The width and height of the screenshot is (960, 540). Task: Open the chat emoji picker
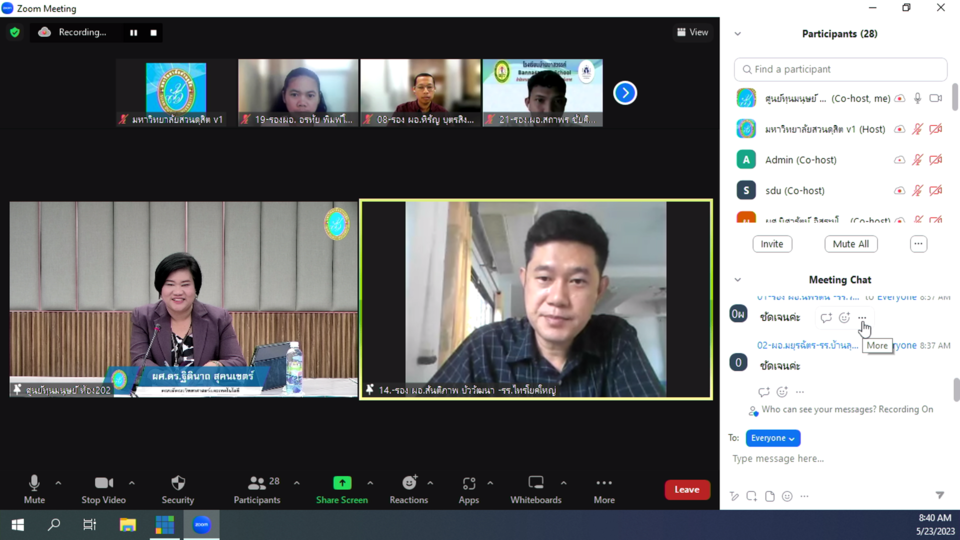(787, 496)
